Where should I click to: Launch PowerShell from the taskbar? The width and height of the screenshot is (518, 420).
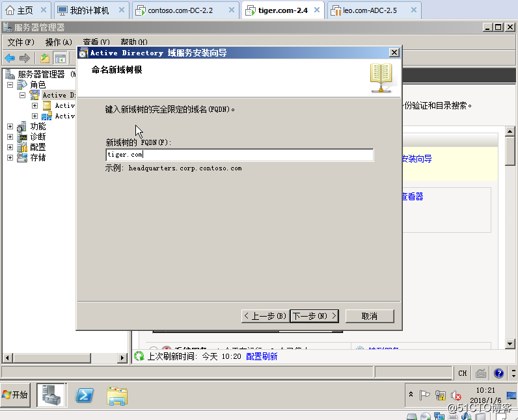pyautogui.click(x=85, y=395)
